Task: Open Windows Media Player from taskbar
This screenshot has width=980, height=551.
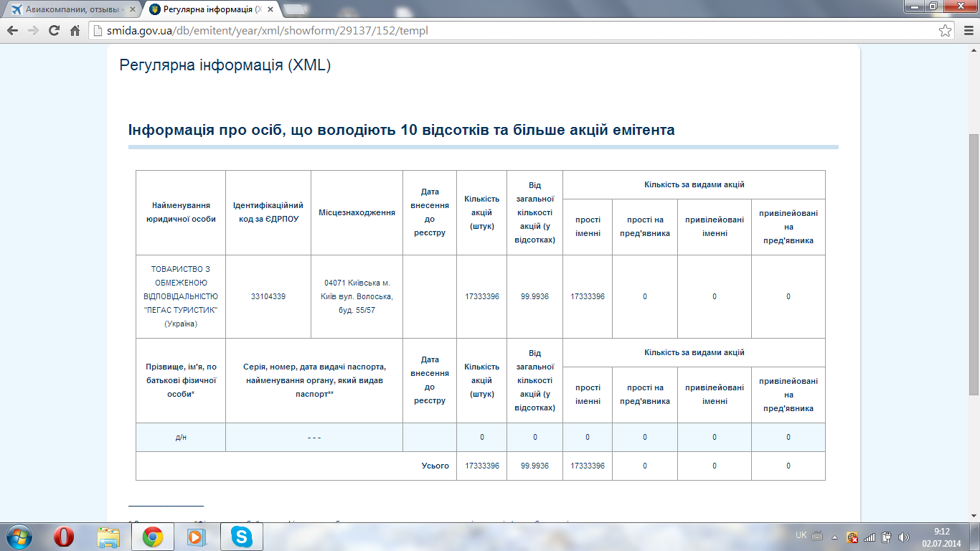Action: click(195, 536)
